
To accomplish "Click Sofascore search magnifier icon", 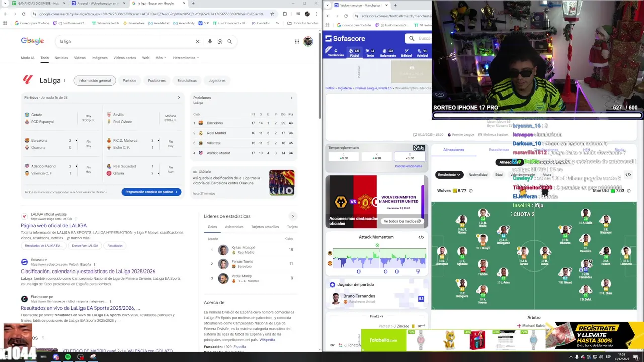I will click(x=412, y=38).
